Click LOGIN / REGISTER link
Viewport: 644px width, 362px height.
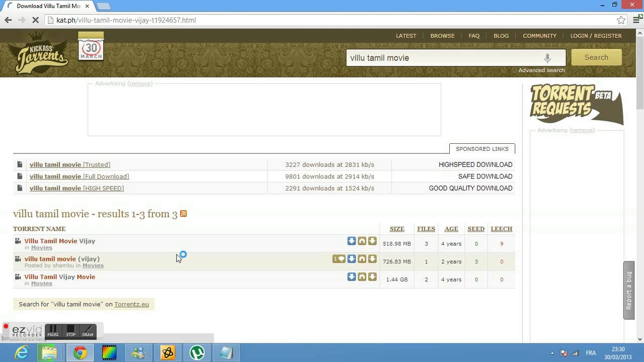point(596,36)
